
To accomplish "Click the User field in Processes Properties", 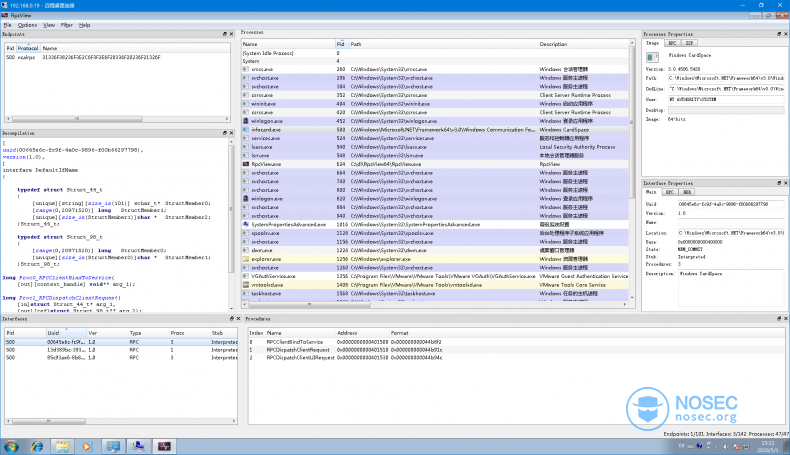I will click(726, 99).
